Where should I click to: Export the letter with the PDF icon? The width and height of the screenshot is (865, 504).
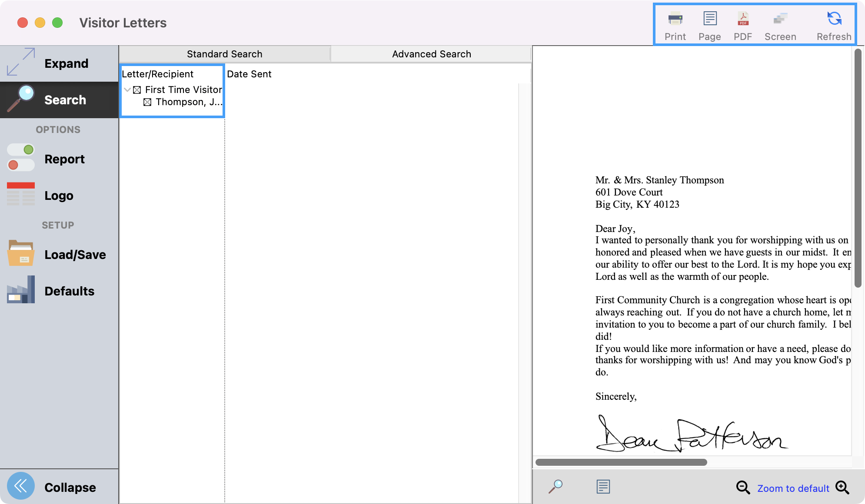pos(743,20)
